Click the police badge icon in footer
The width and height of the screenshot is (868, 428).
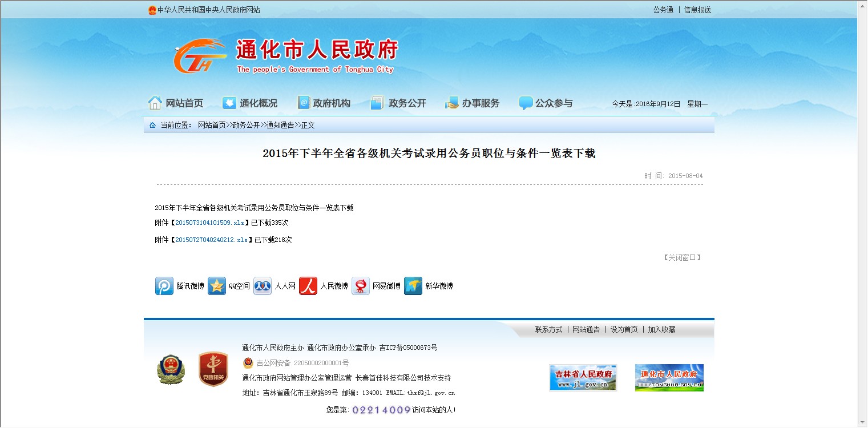pyautogui.click(x=171, y=369)
